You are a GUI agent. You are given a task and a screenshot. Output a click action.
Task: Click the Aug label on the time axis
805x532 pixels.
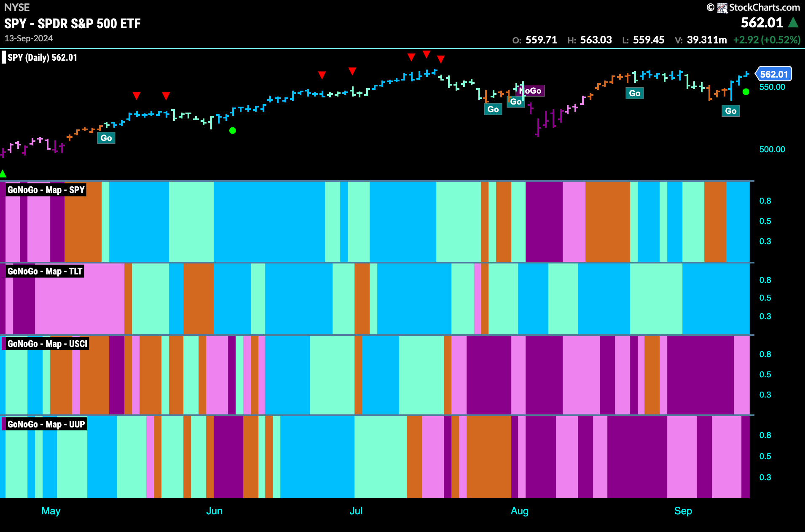pos(520,511)
